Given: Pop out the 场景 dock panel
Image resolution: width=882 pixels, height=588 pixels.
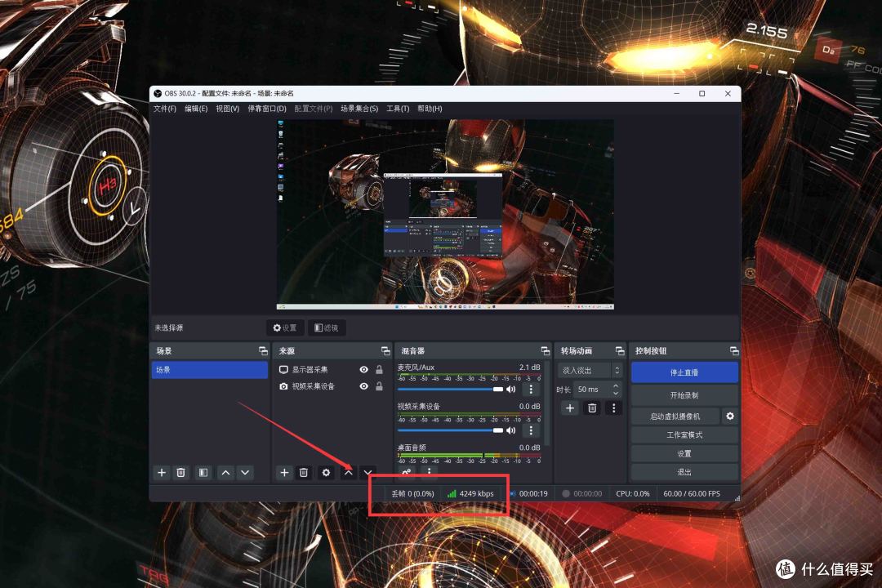Looking at the screenshot, I should tap(263, 350).
